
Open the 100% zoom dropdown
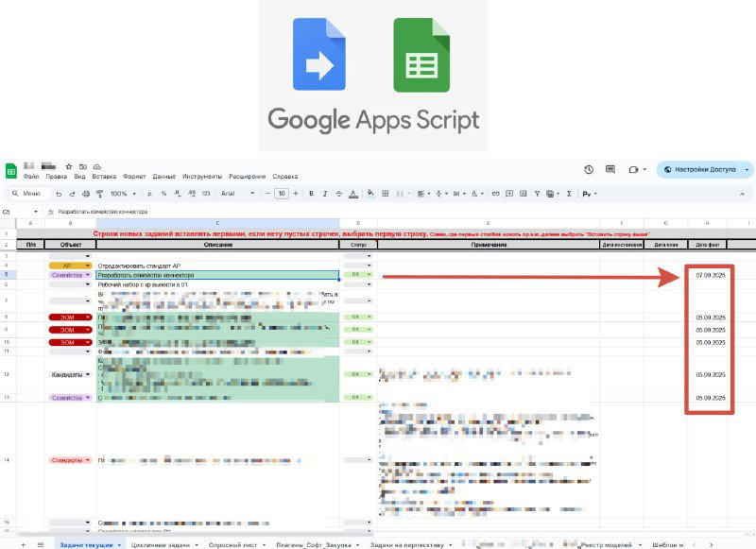pos(123,194)
